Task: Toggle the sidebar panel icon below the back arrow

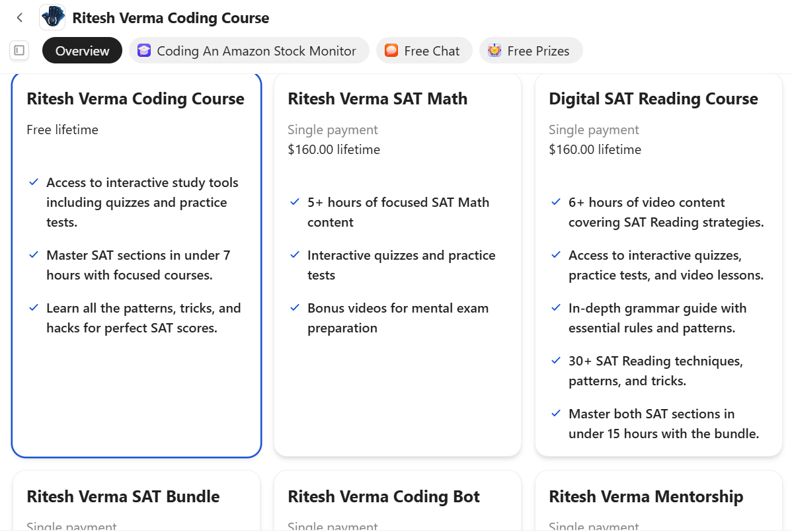Action: coord(20,50)
